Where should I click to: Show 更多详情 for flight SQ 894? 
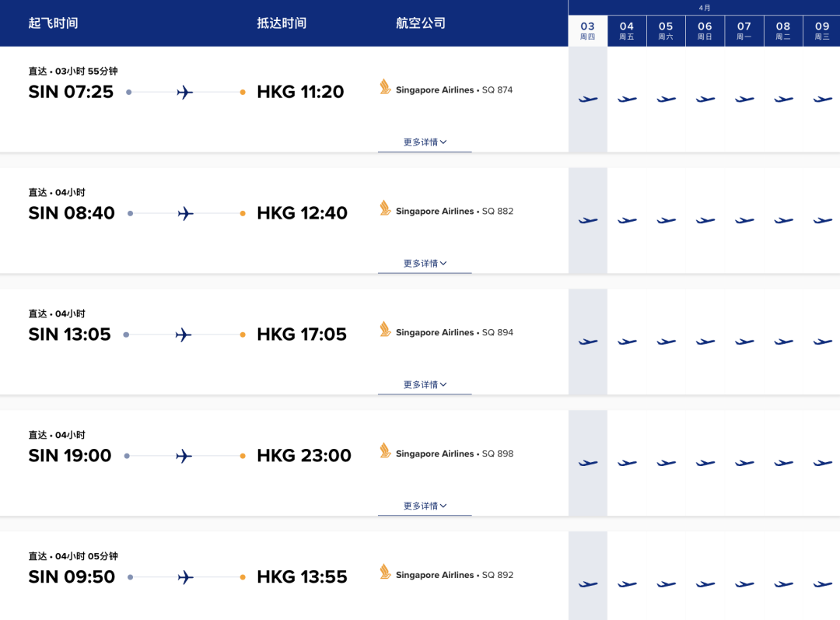coord(425,385)
